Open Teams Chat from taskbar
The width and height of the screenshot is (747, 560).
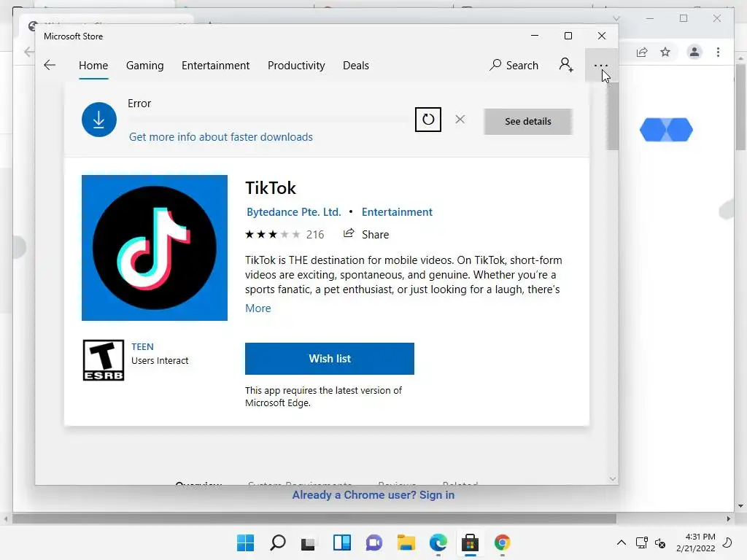(x=374, y=542)
